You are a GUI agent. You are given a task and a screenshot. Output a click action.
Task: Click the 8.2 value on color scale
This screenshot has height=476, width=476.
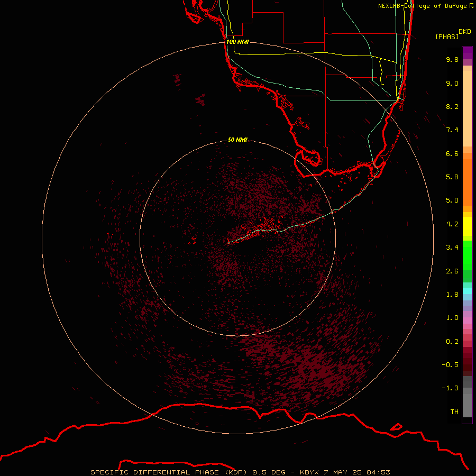[x=452, y=106]
